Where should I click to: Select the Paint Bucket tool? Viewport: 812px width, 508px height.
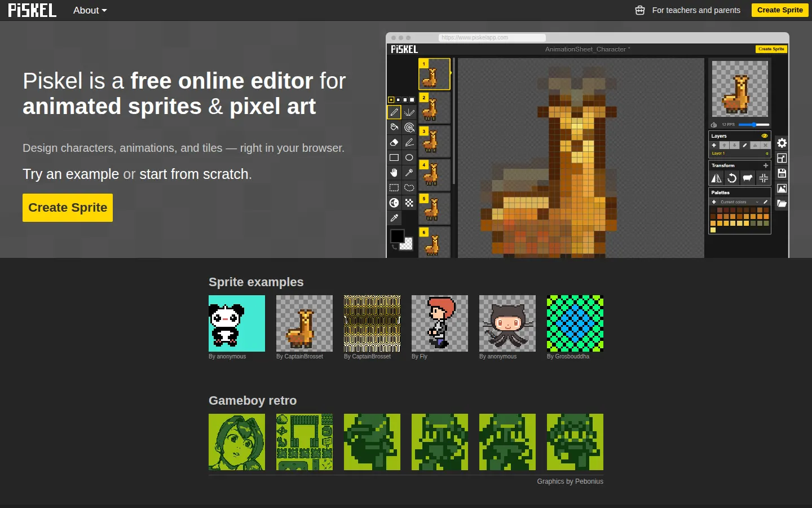(394, 128)
